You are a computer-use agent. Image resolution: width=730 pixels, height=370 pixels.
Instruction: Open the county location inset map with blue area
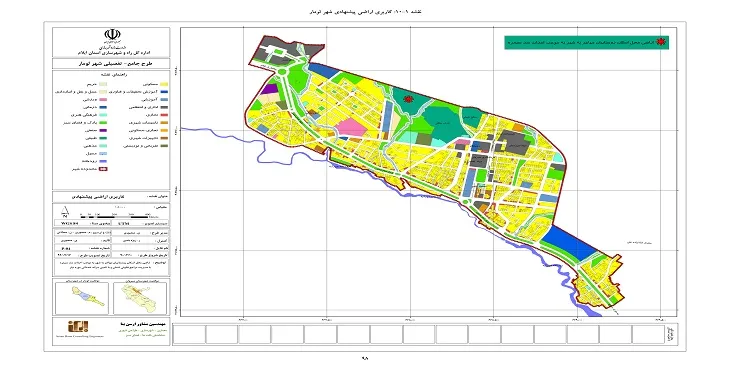(x=82, y=297)
